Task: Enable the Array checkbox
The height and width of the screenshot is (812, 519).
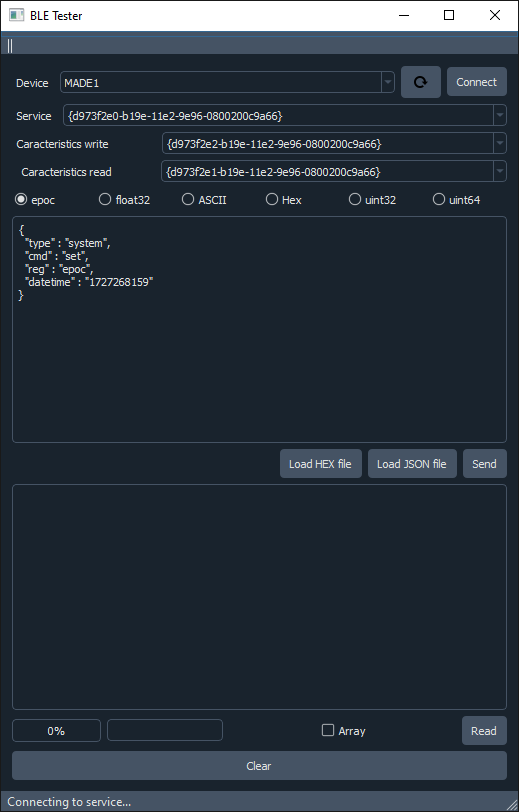Action: (343, 731)
